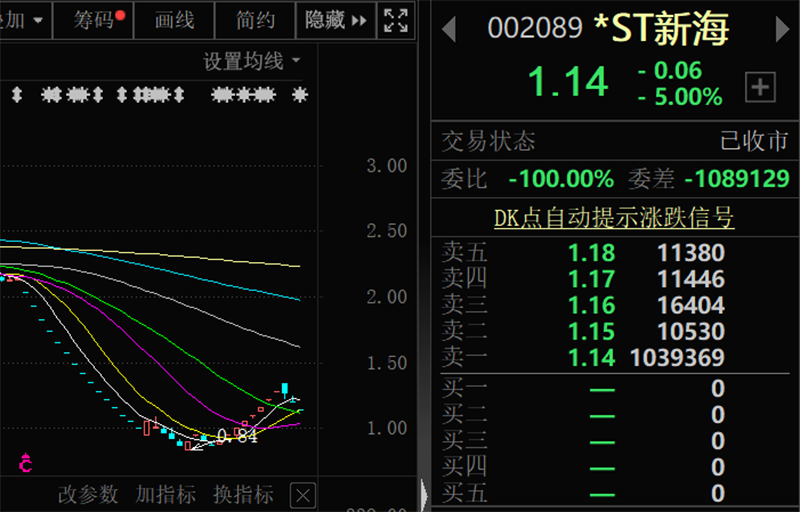Add stock to watchlist with plus icon
Viewport: 800px width, 512px height.
tap(761, 88)
